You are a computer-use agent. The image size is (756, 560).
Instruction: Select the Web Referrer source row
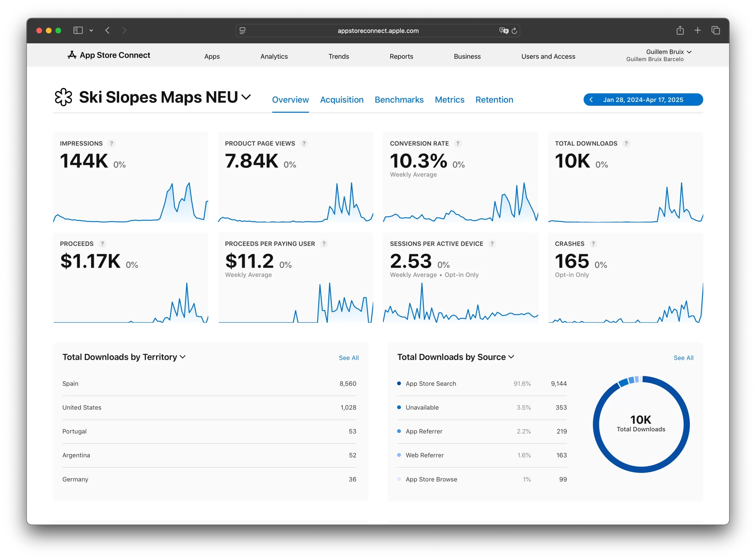(482, 455)
